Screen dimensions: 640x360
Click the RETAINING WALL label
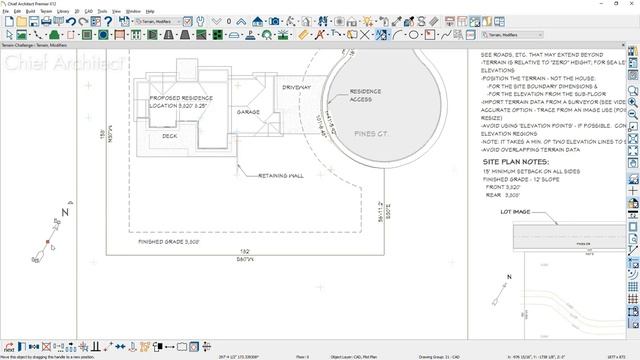point(281,176)
